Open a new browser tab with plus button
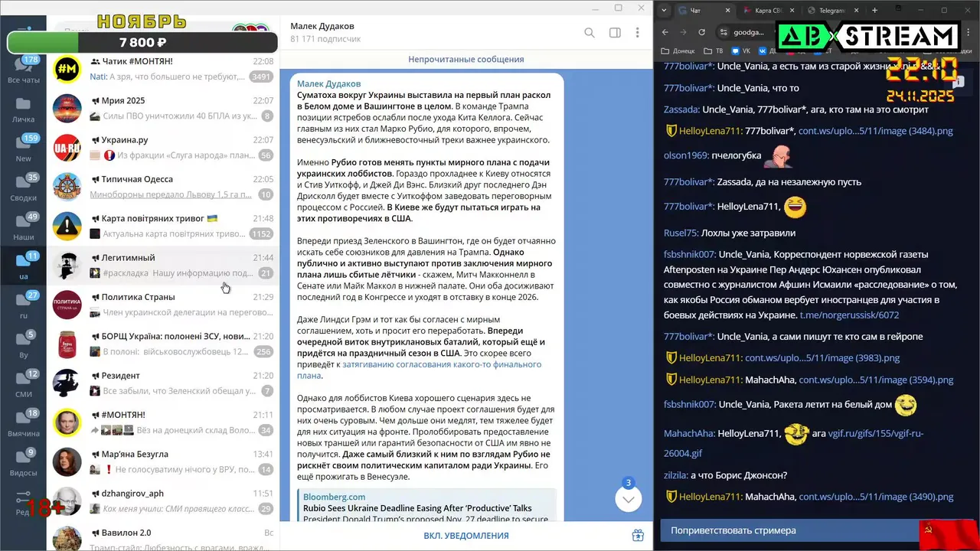The width and height of the screenshot is (980, 551). (874, 10)
